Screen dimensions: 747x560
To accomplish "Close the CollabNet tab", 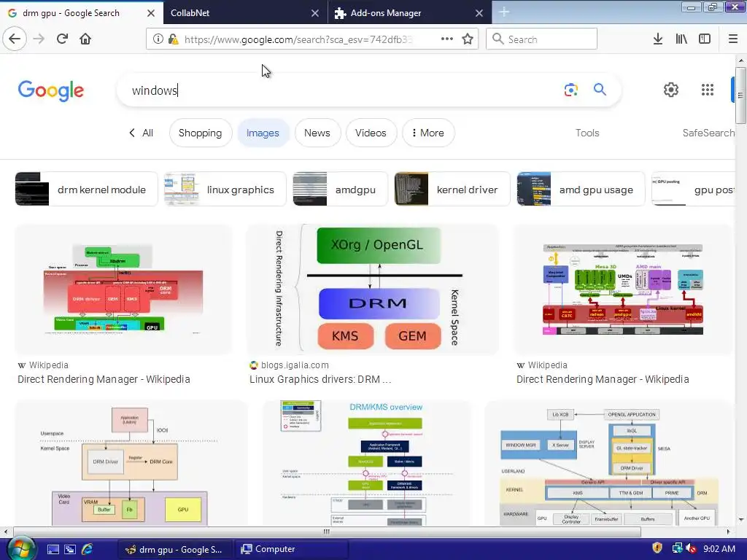I will coord(315,13).
